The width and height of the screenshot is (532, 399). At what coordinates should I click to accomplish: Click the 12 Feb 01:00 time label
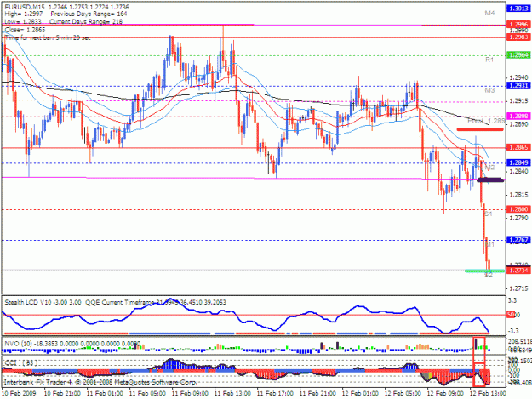(x=360, y=394)
